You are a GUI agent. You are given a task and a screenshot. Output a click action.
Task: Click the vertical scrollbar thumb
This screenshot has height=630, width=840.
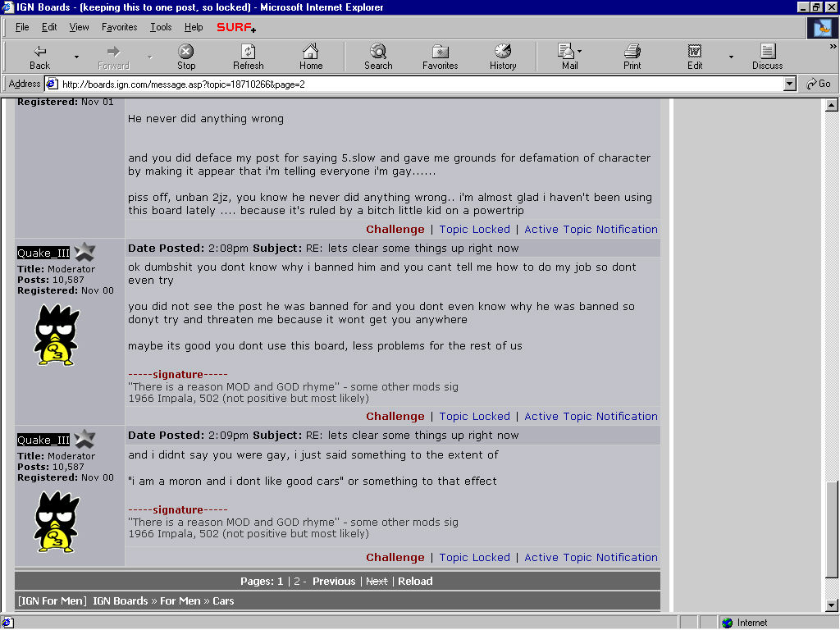pos(832,530)
